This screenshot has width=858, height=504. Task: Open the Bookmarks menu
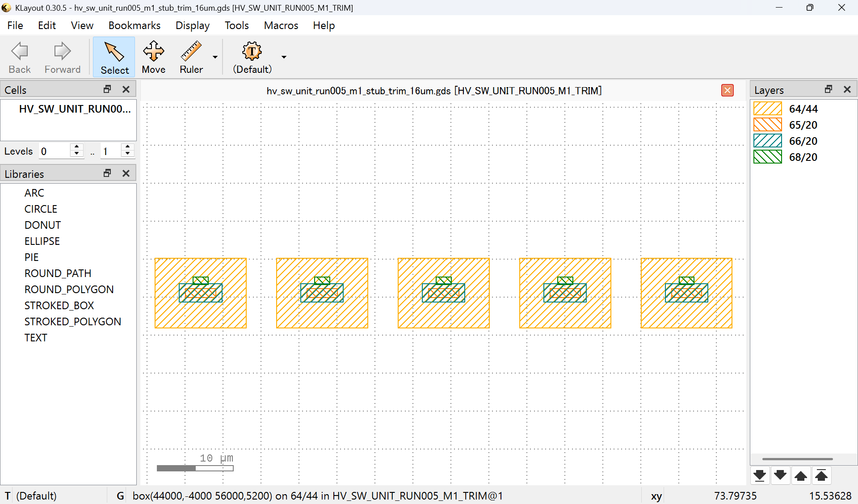tap(134, 25)
